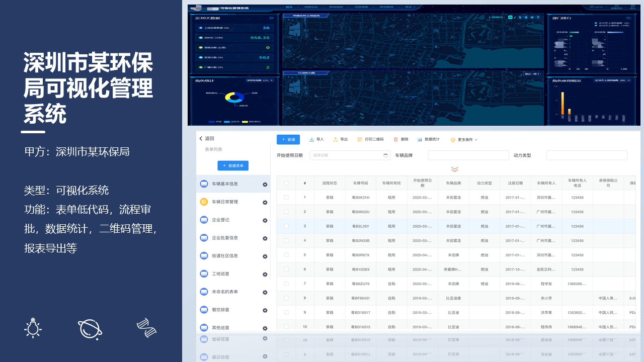
Task: Open settings gear for 街道社区信息
Action: pyautogui.click(x=265, y=256)
